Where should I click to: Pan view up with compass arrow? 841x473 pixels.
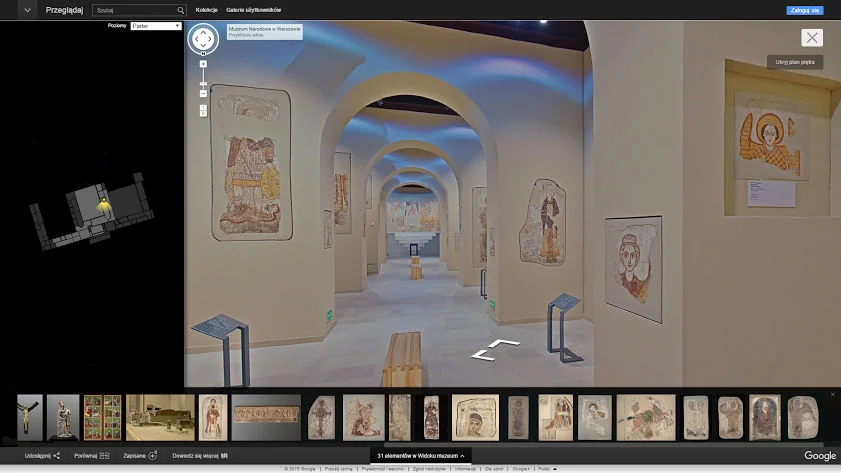(203, 32)
